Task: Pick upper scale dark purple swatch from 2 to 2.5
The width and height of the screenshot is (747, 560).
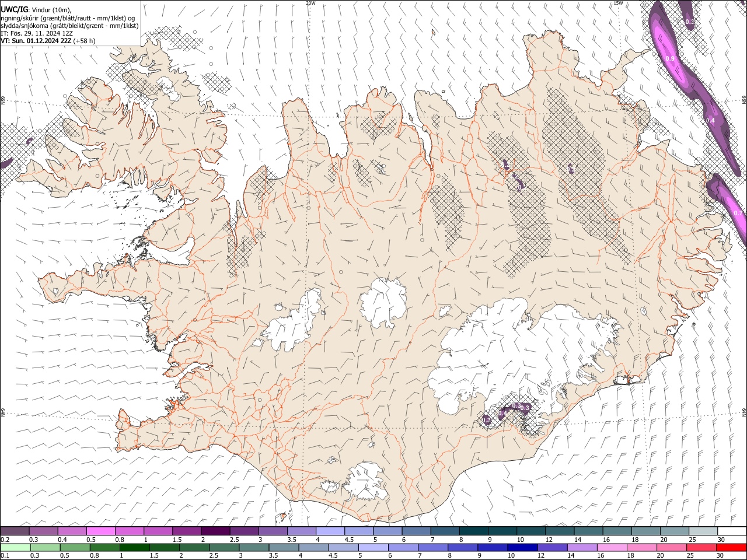Action: coord(215,531)
